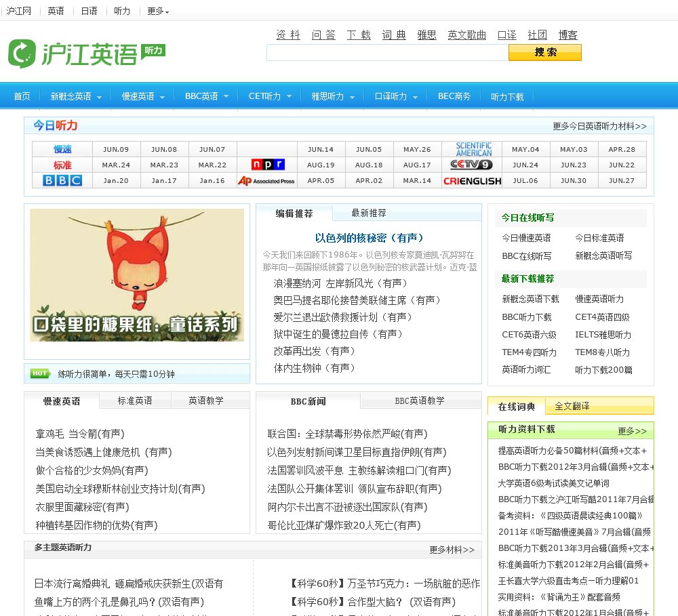Screen dimensions: 678x616
Task: Click the 沪江英语 green logo
Action: tap(73, 54)
